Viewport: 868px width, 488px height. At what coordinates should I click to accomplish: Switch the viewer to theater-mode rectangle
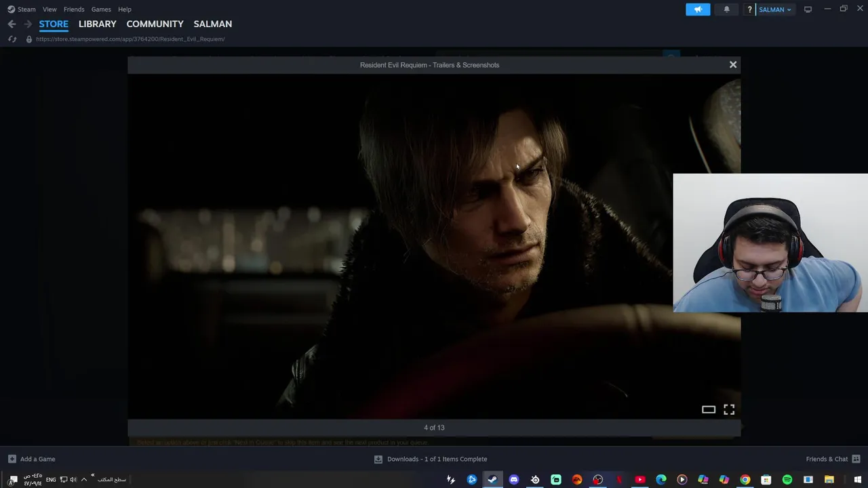[709, 409]
